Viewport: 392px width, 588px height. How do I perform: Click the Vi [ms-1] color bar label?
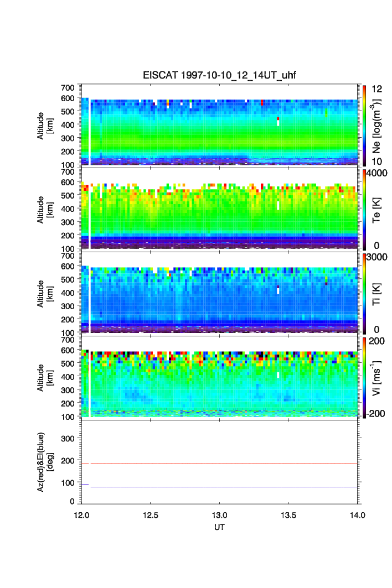coord(376,378)
